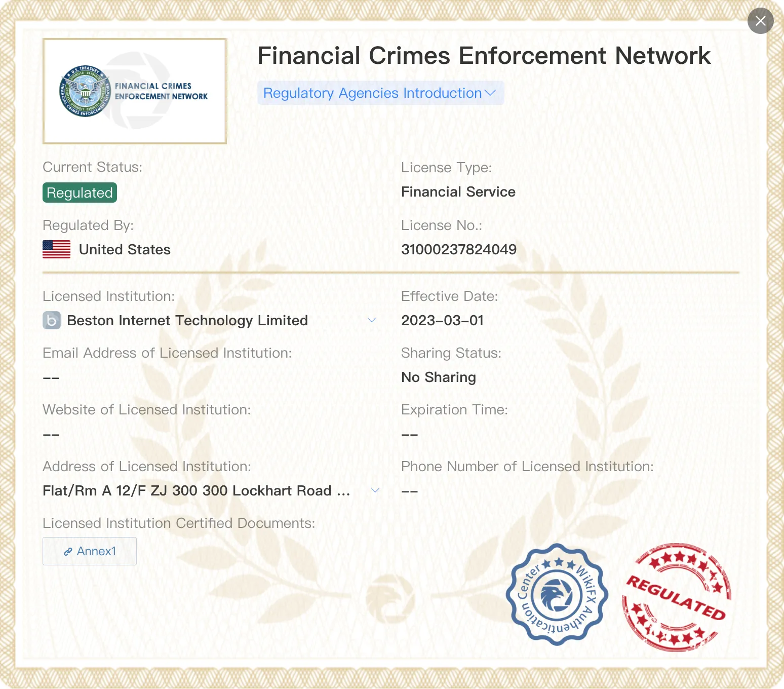
Task: Click the Flat/Rm A 12/F address text
Action: [x=197, y=490]
